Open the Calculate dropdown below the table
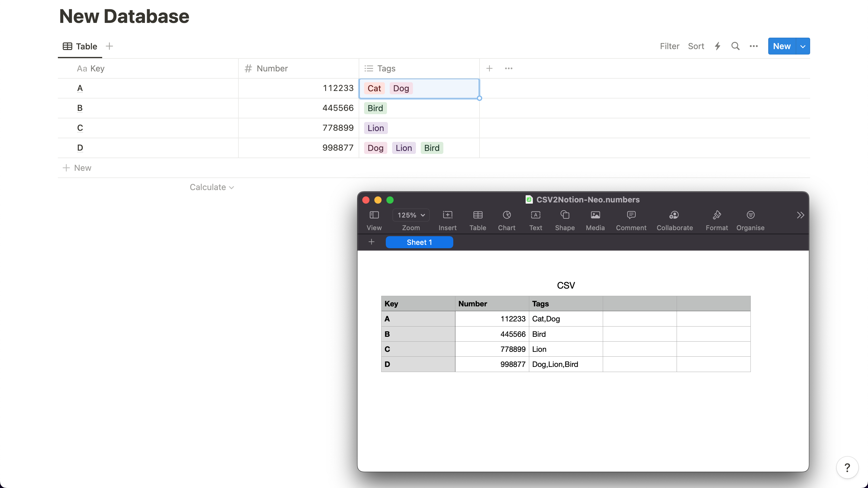868x488 pixels. (212, 187)
